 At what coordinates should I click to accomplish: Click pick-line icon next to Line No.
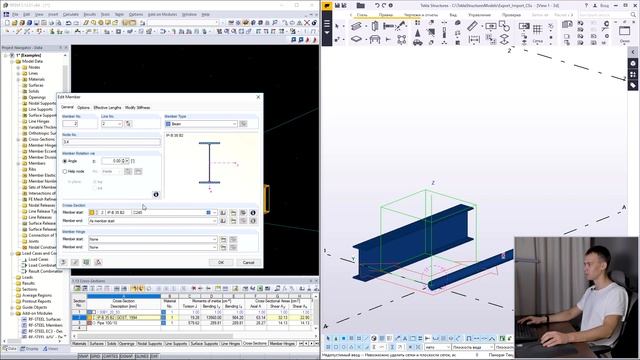click(x=128, y=124)
